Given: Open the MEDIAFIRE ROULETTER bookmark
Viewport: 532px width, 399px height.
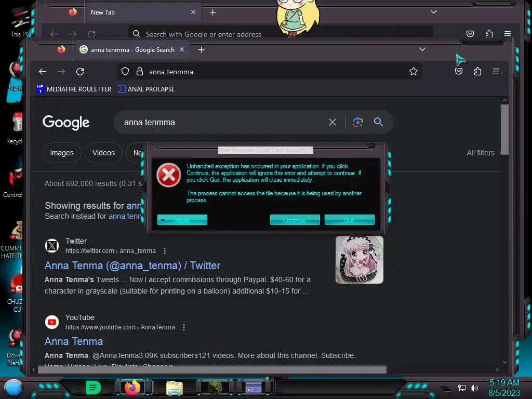Looking at the screenshot, I should 74,89.
